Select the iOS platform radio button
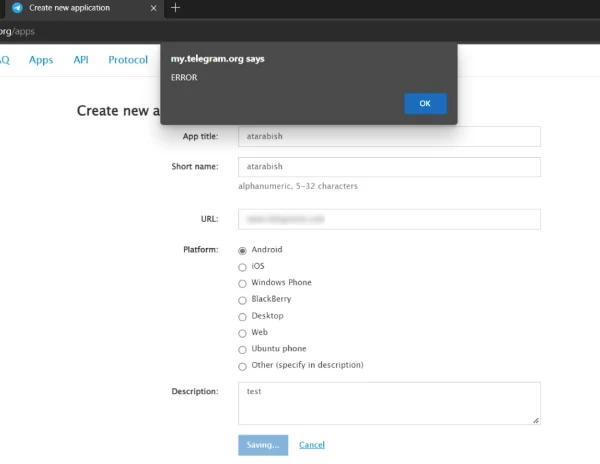Viewport: 600px width, 464px height. tap(242, 267)
